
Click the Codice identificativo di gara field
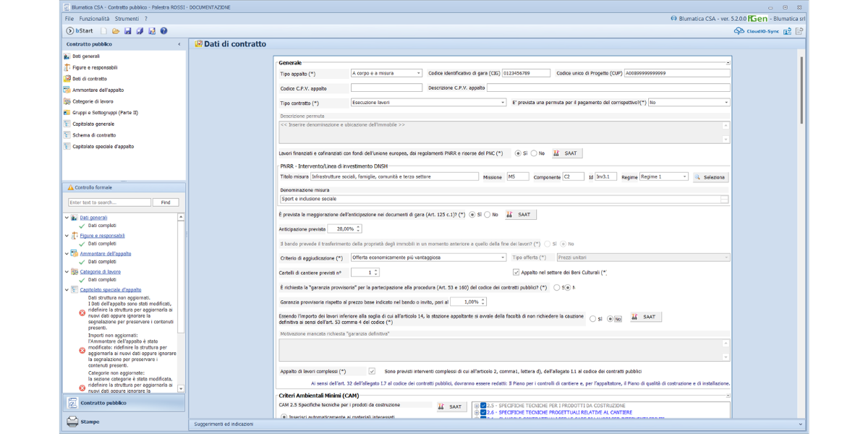pyautogui.click(x=526, y=73)
